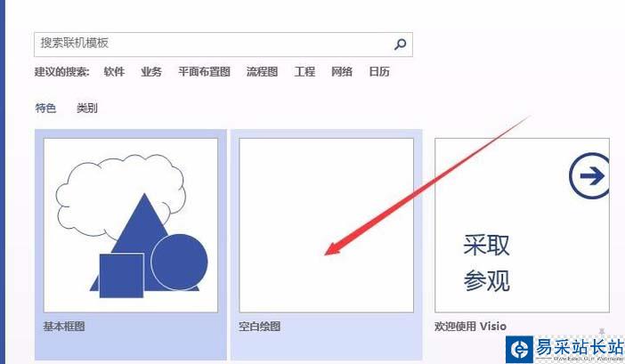Image resolution: width=625 pixels, height=364 pixels.
Task: Click the circled right-arrow tour icon
Action: pyautogui.click(x=589, y=175)
